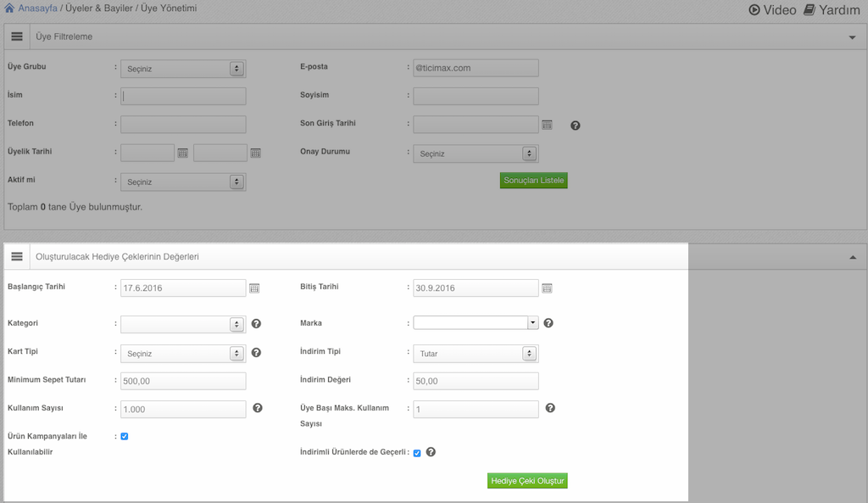Go to Anasayfa breadcrumb link
868x503 pixels.
(37, 8)
